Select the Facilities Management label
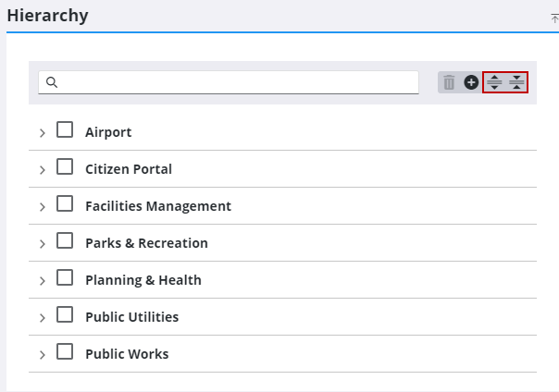The image size is (559, 392). click(158, 206)
